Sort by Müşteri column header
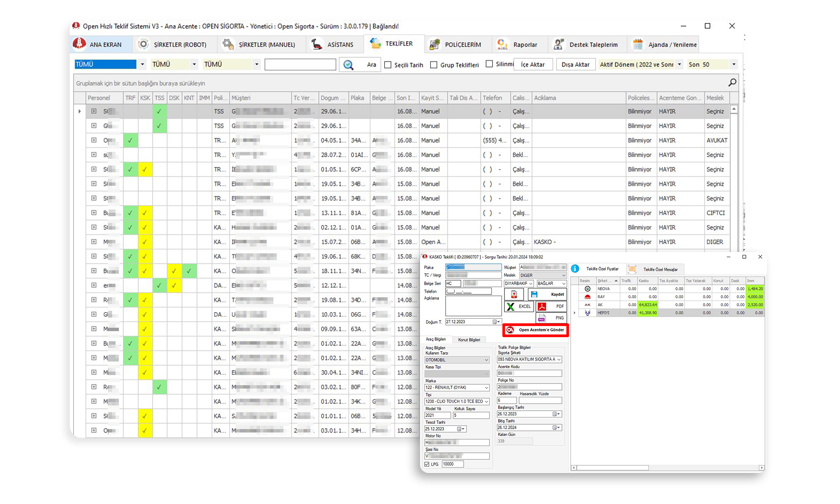Screen dimensions: 840x504 [x=260, y=98]
